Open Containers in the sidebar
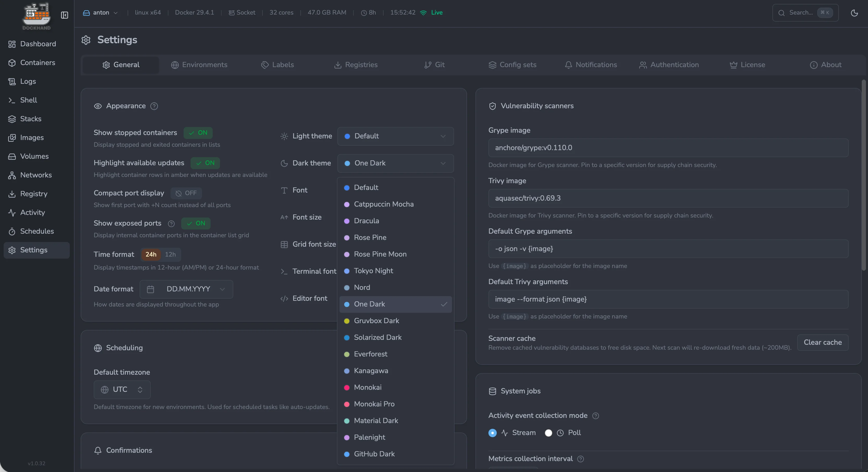This screenshot has height=472, width=868. (x=37, y=63)
